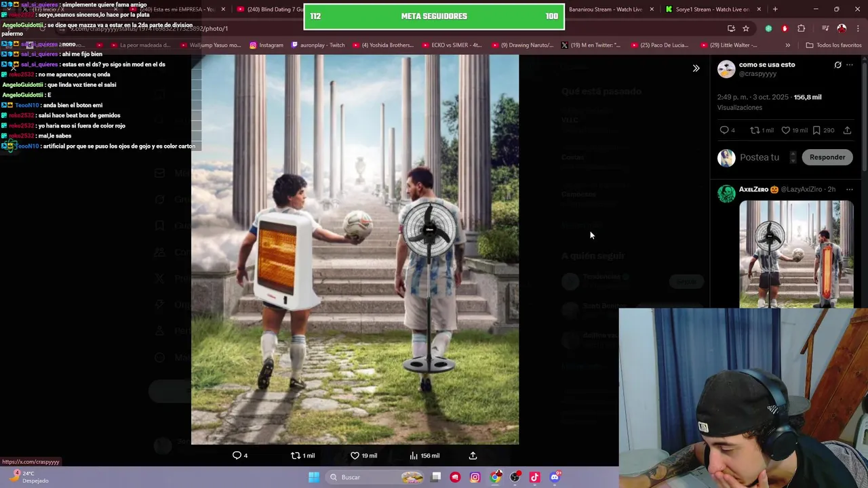This screenshot has height=488, width=868.
Task: Click the 156,8 mil views count
Action: coord(808,97)
